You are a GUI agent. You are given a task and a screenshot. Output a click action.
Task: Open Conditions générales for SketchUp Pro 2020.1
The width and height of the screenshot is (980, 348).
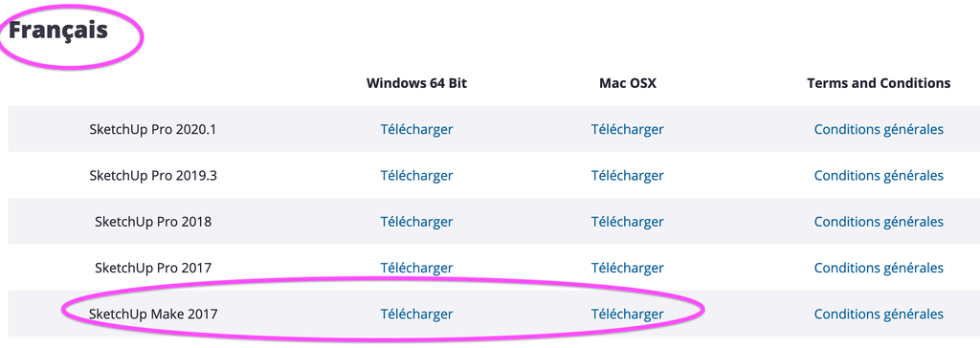tap(879, 129)
